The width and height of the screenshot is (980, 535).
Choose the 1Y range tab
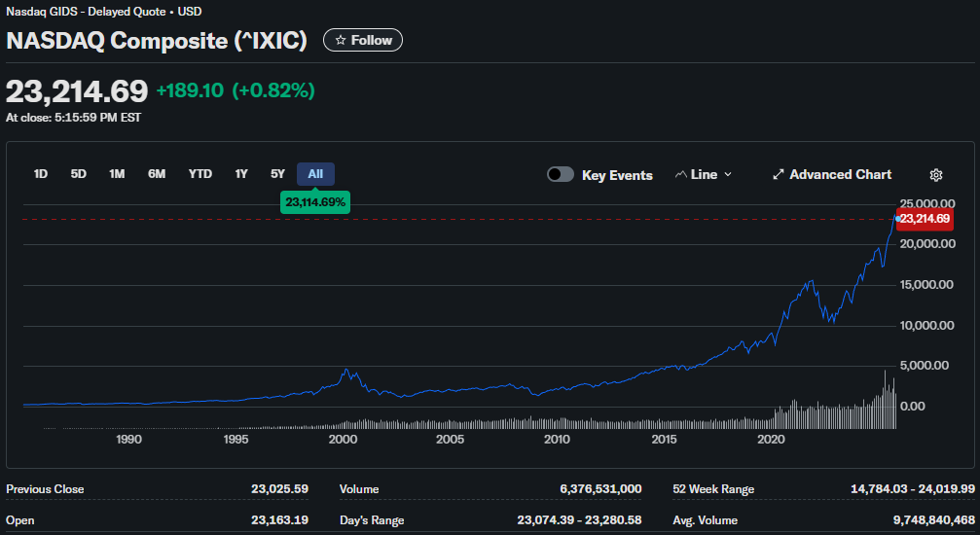click(241, 174)
